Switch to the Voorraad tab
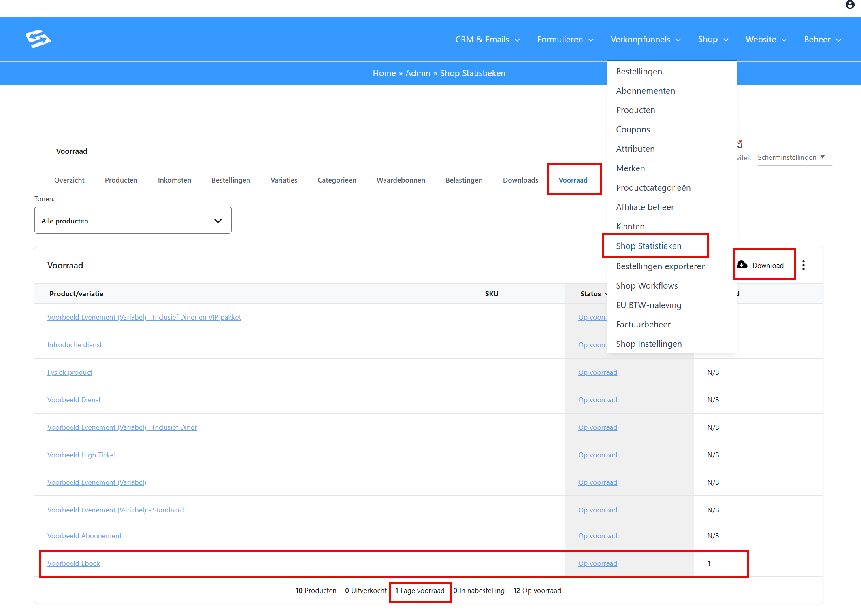861x616 pixels. pos(573,180)
